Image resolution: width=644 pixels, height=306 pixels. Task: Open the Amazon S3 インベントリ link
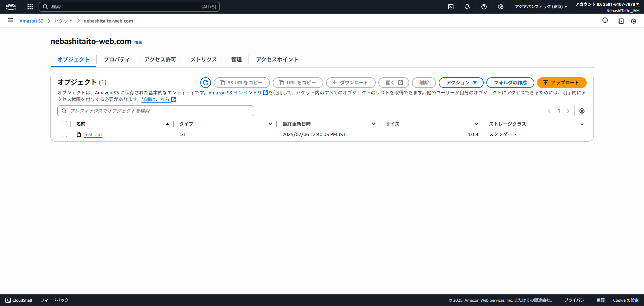[x=235, y=93]
